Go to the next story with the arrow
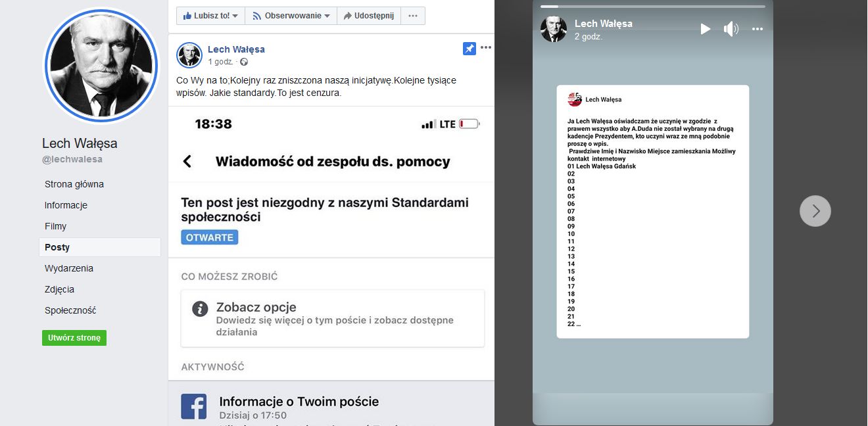The width and height of the screenshot is (868, 426). pos(815,211)
